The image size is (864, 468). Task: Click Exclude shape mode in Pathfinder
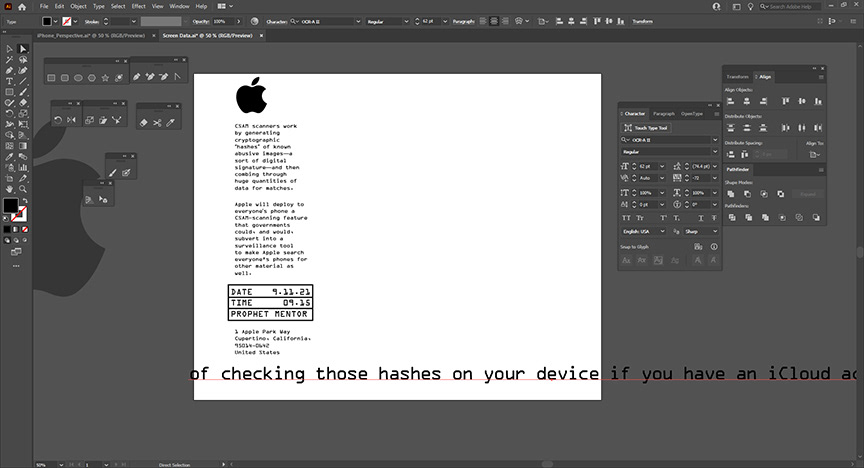click(781, 194)
